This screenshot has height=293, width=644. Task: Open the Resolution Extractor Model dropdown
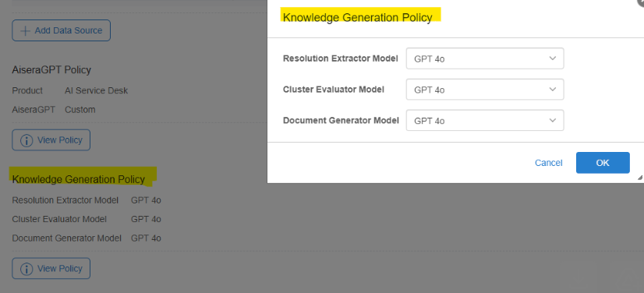point(485,58)
